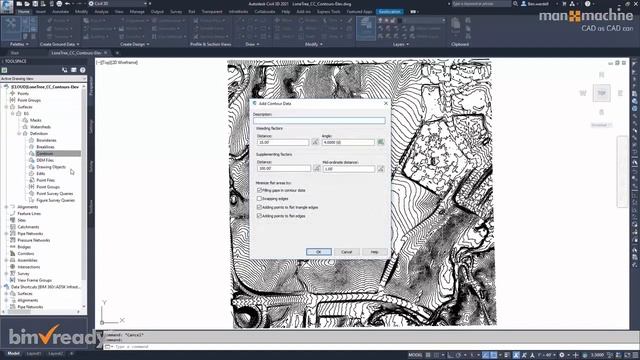Switch to Geolocation ribbon tab
The height and width of the screenshot is (360, 640).
click(389, 12)
